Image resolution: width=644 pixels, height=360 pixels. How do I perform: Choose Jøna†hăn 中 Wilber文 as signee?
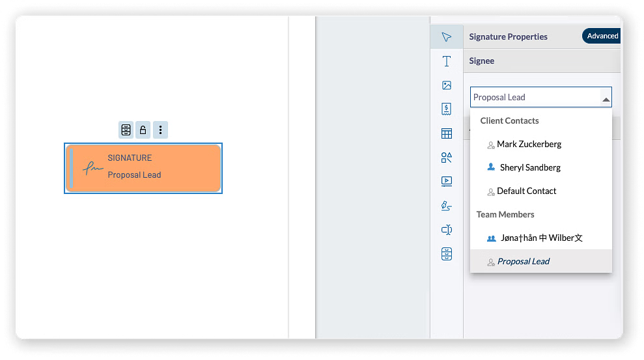click(541, 238)
